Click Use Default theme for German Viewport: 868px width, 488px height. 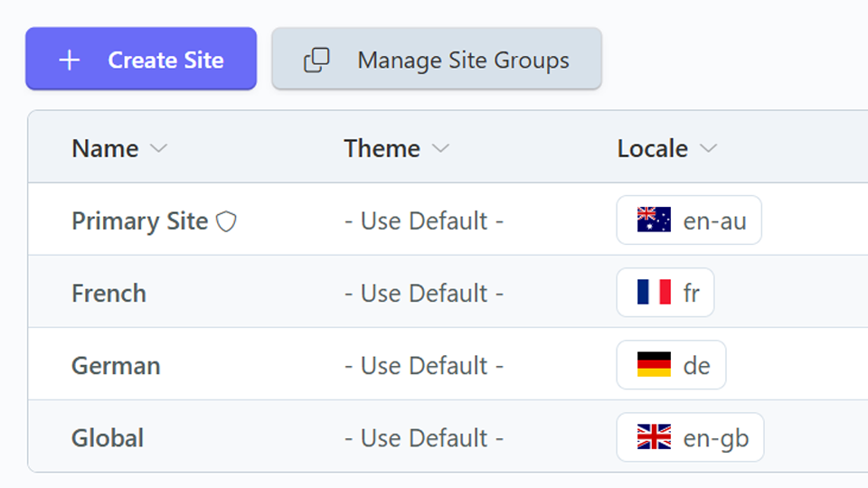click(424, 366)
